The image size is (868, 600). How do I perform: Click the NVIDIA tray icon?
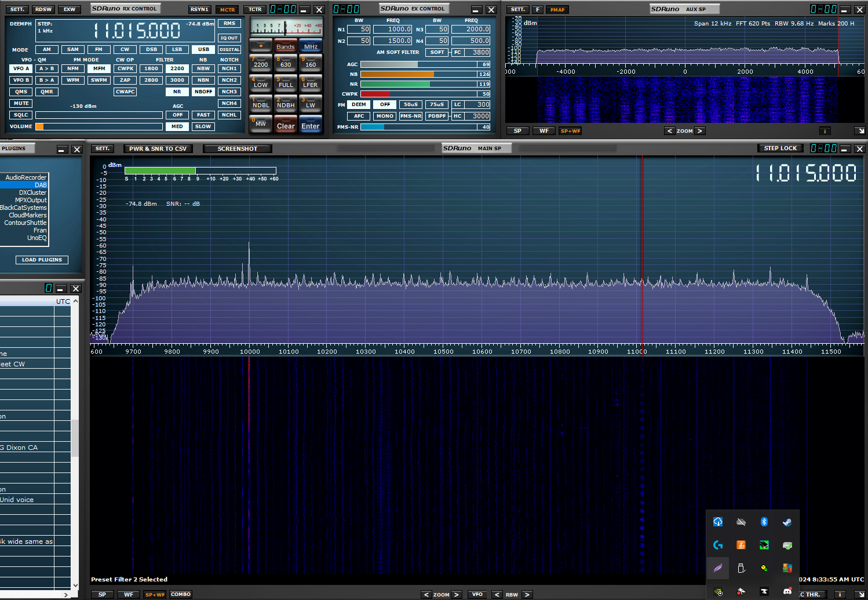[718, 591]
